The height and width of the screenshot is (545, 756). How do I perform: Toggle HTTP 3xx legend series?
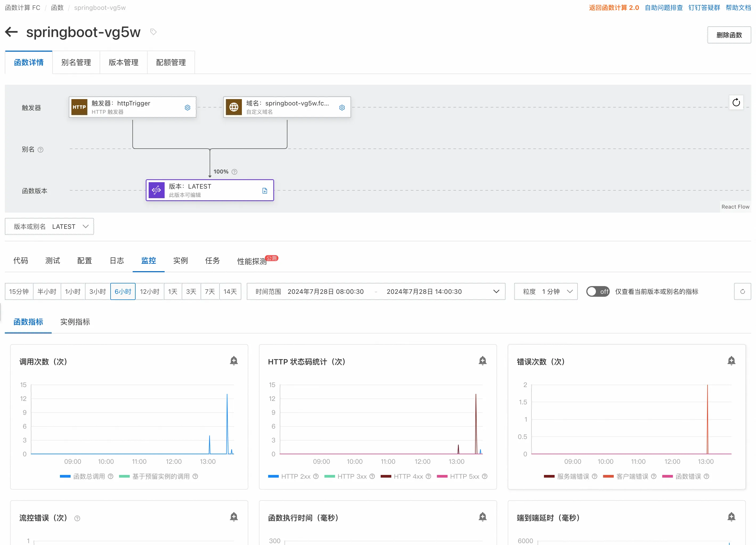coord(346,476)
